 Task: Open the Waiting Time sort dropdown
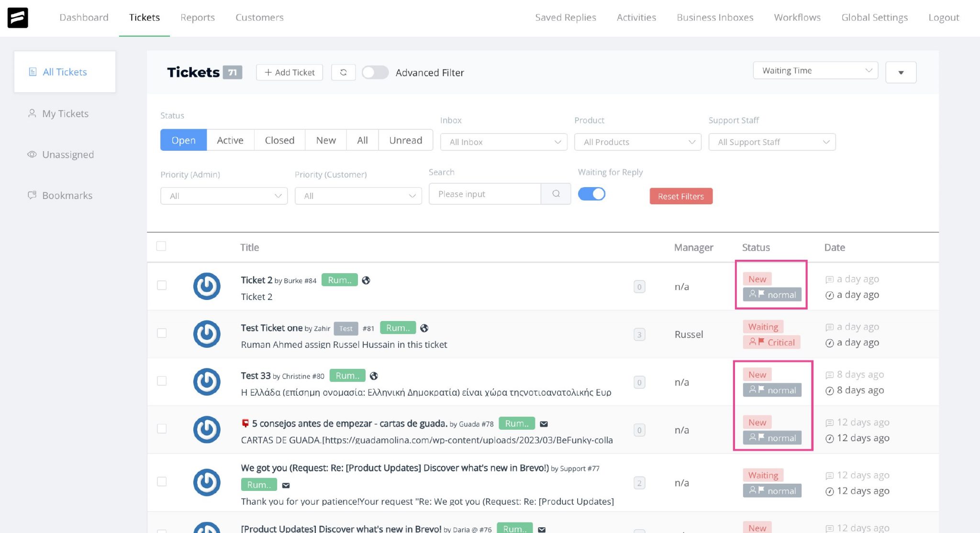pos(815,70)
